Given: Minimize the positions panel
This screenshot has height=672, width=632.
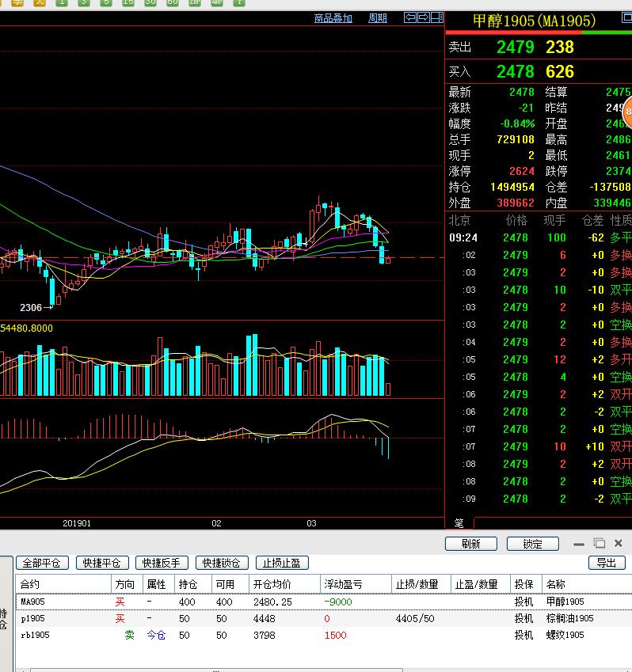Looking at the screenshot, I should [579, 544].
